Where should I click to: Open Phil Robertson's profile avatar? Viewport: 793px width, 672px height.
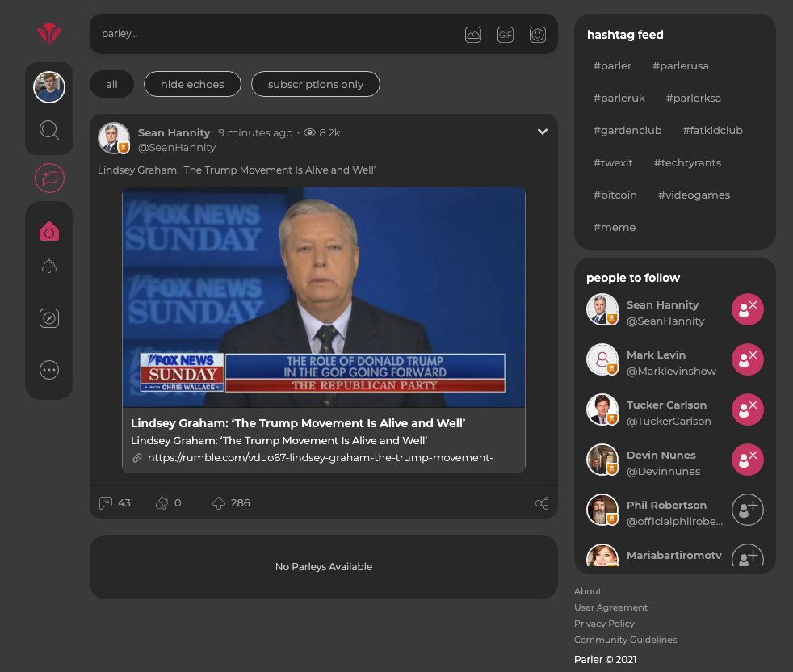coord(602,510)
